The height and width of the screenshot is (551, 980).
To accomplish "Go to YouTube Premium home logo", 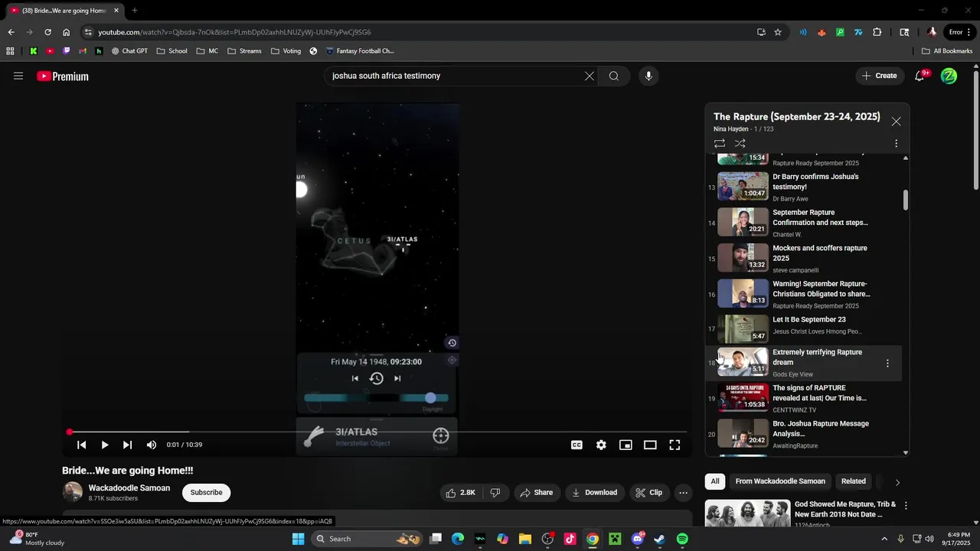I will [x=63, y=76].
